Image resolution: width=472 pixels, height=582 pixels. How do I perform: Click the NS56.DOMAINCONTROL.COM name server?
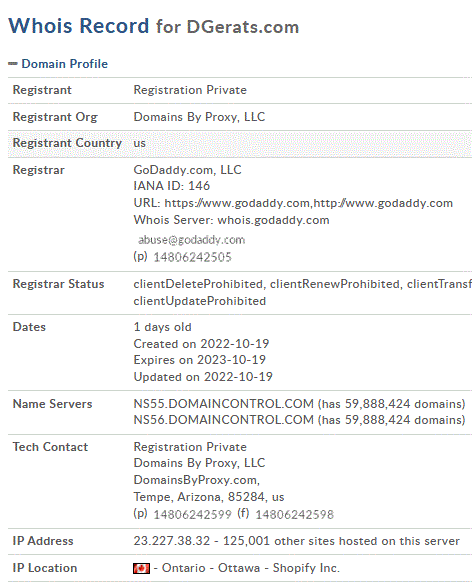[223, 420]
